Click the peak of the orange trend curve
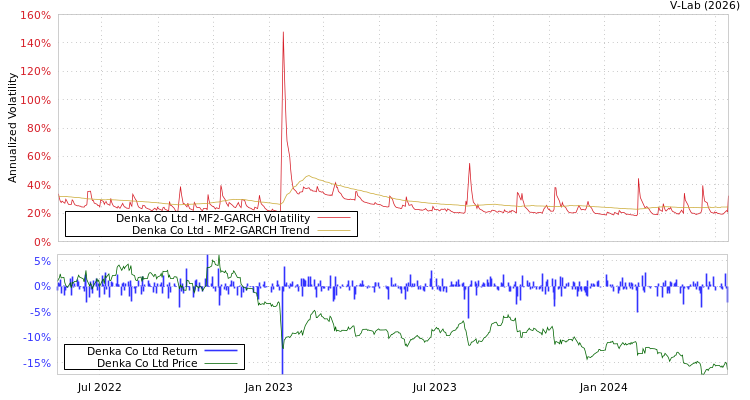Image resolution: width=750 pixels, height=400 pixels. [308, 176]
